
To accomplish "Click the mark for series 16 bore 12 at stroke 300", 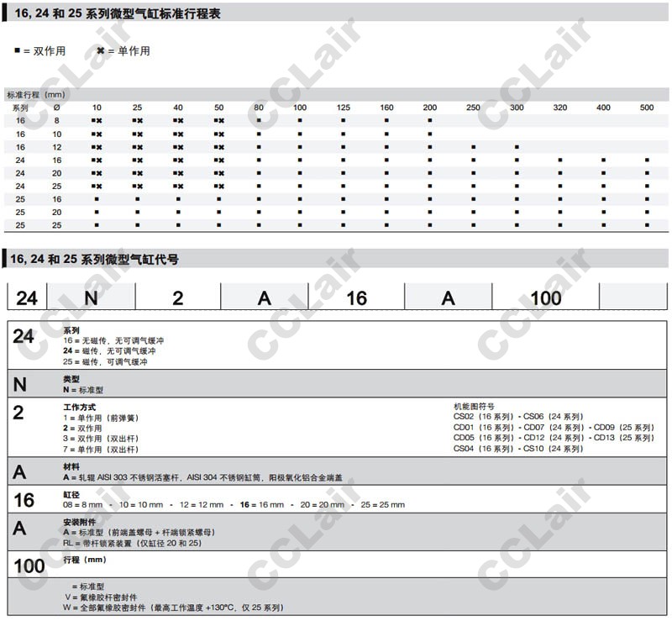I will point(517,147).
